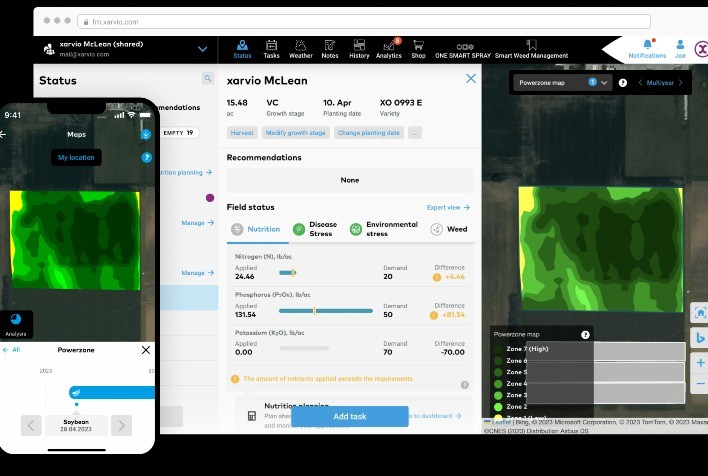708x476 pixels.
Task: Open ONE SMART SPRAY module
Action: point(463,51)
